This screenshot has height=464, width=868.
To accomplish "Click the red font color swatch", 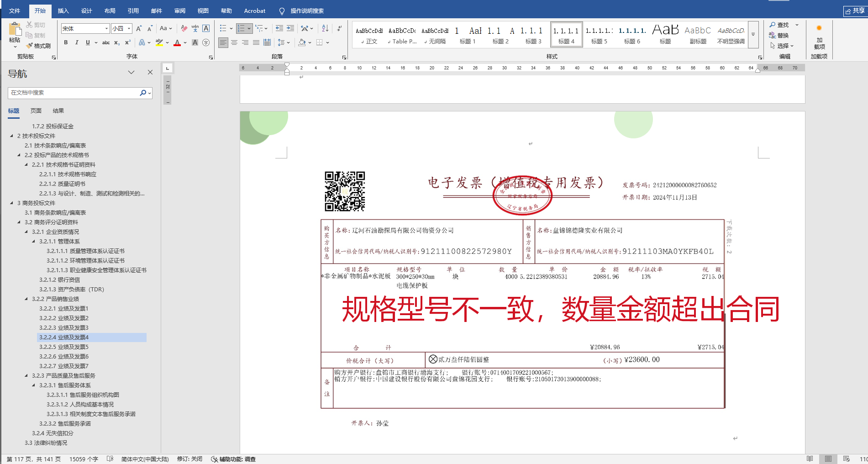I will click(177, 42).
